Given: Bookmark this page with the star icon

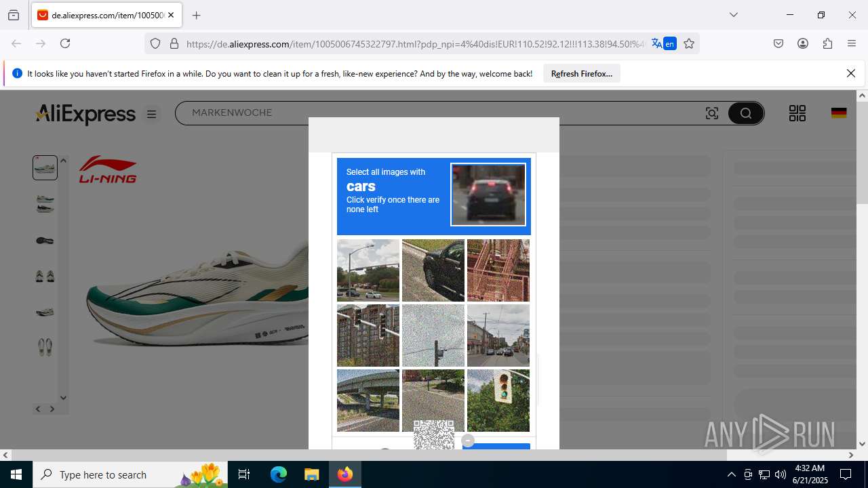Looking at the screenshot, I should [x=689, y=43].
